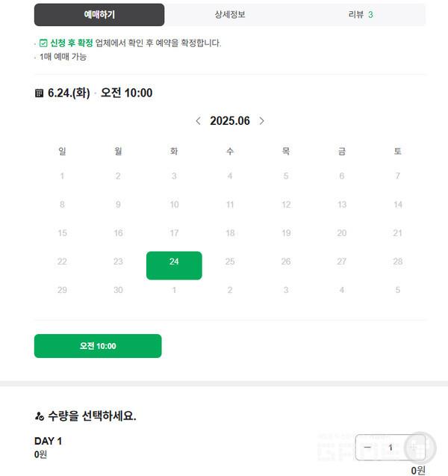Screen dimensions: 448x476
Task: Go to previous month with left chevron
Action: point(198,121)
